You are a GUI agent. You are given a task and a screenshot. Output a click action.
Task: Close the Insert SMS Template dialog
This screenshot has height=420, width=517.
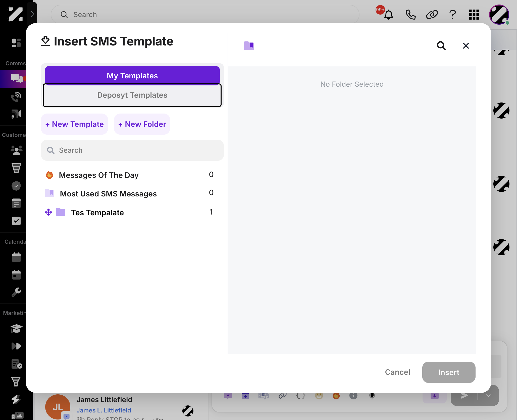point(466,46)
